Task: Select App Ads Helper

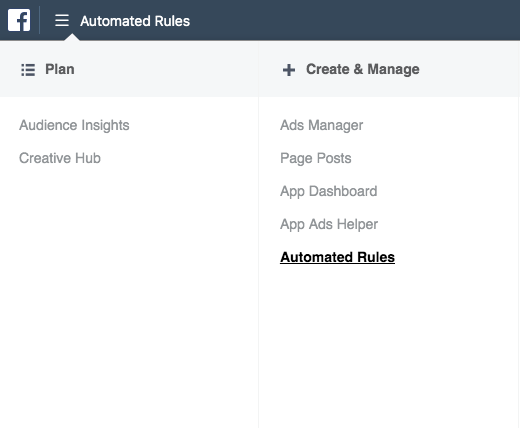Action: (329, 224)
